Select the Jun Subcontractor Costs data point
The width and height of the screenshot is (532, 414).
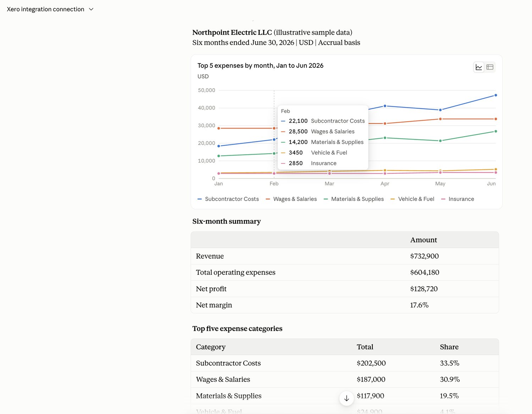tap(495, 95)
